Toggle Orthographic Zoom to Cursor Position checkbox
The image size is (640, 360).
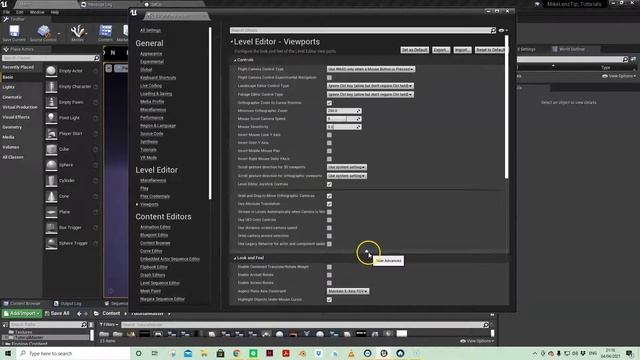[329, 103]
